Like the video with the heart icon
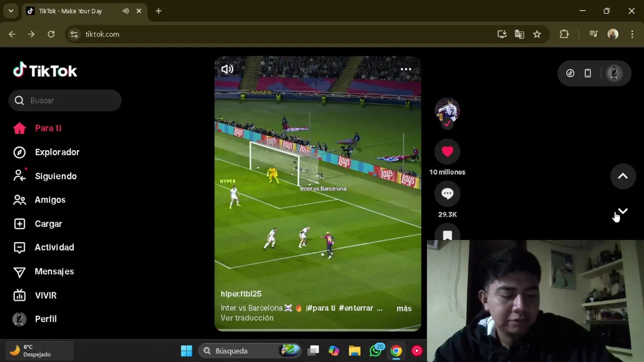 (x=447, y=151)
